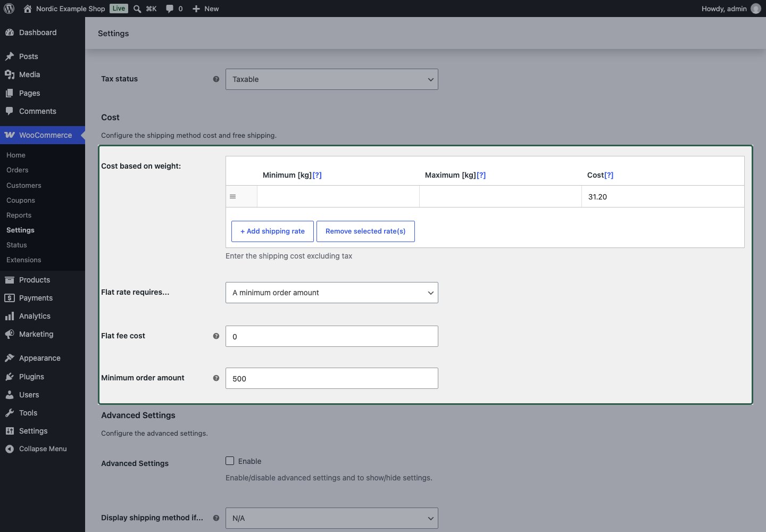Click the Tax status help icon
The width and height of the screenshot is (766, 532).
click(216, 79)
